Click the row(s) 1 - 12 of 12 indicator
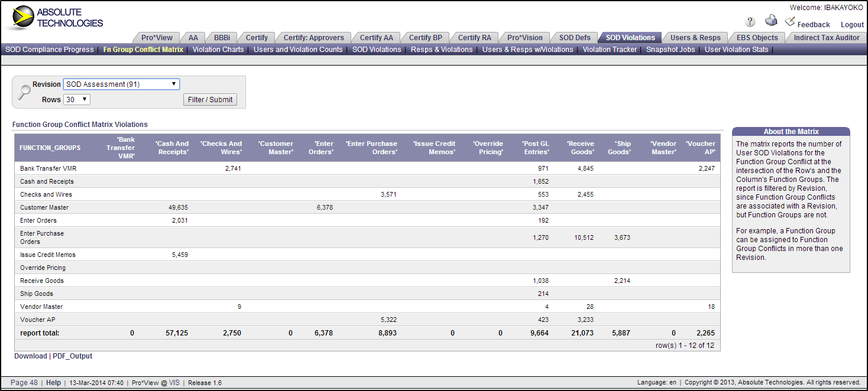 point(685,345)
